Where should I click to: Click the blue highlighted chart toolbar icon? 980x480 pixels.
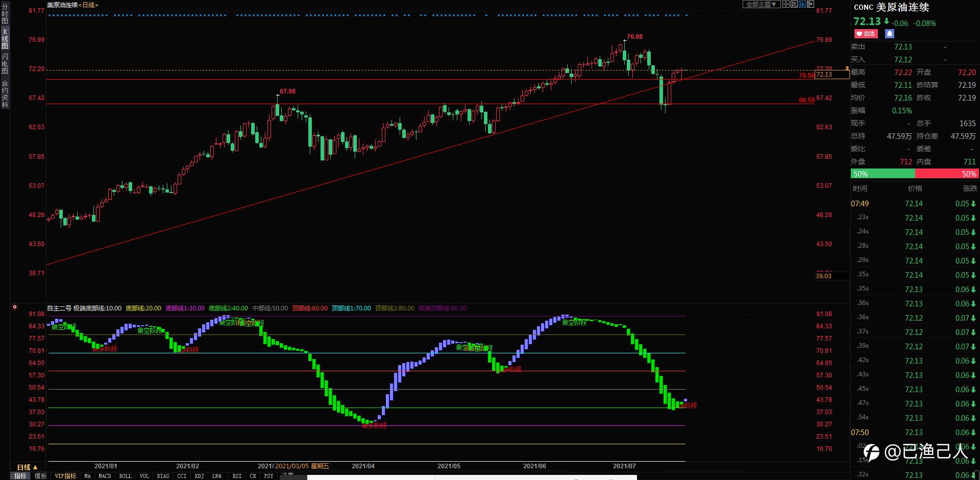click(x=802, y=4)
